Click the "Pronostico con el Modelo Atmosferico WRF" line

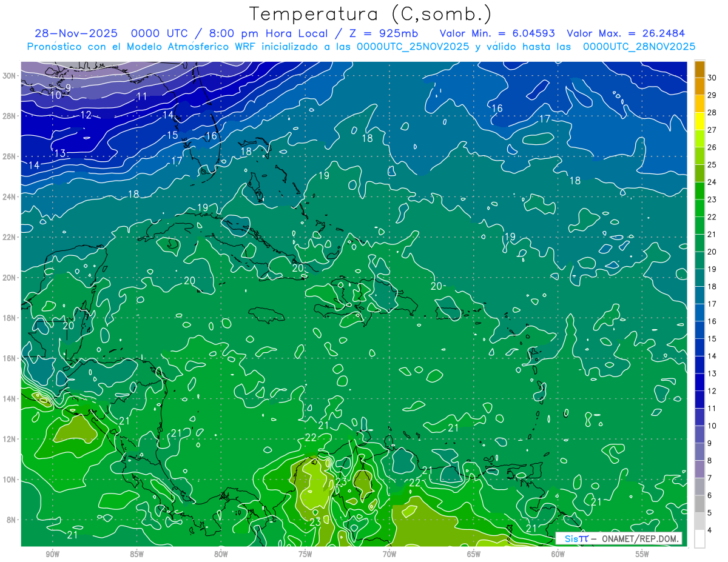pyautogui.click(x=143, y=47)
